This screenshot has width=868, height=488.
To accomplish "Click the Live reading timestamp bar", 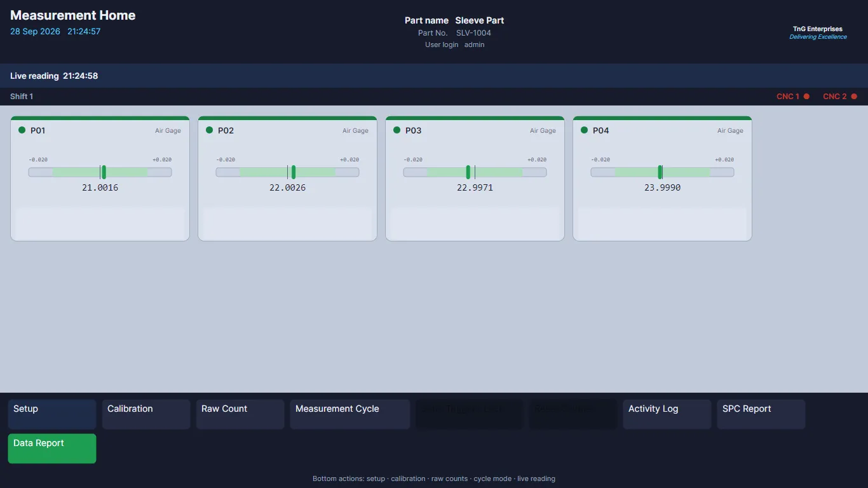I will point(434,76).
